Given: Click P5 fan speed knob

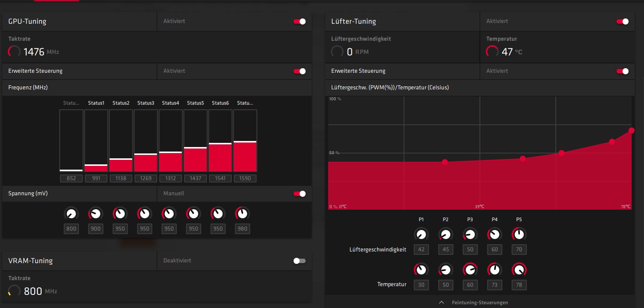Looking at the screenshot, I should pos(519,234).
